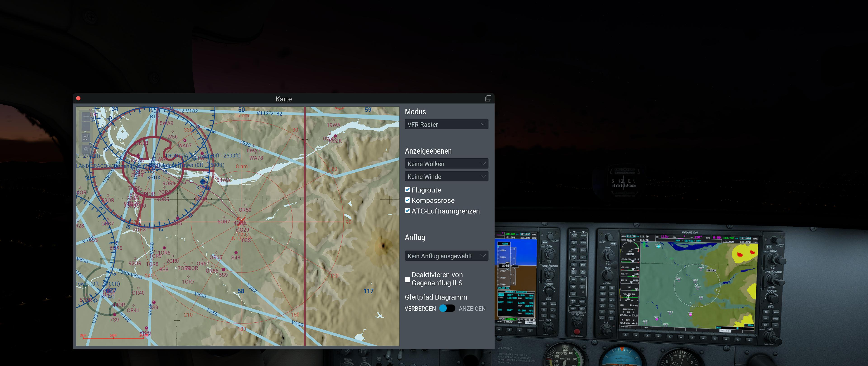The height and width of the screenshot is (366, 868).
Task: Open Kein Anflug ausgewählt dropdown
Action: [446, 256]
